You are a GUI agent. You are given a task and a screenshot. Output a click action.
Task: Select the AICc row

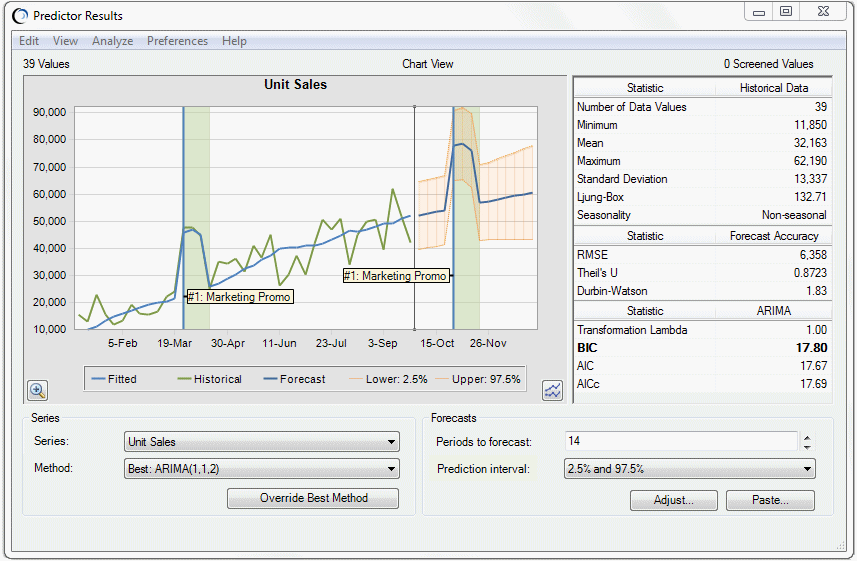click(702, 384)
